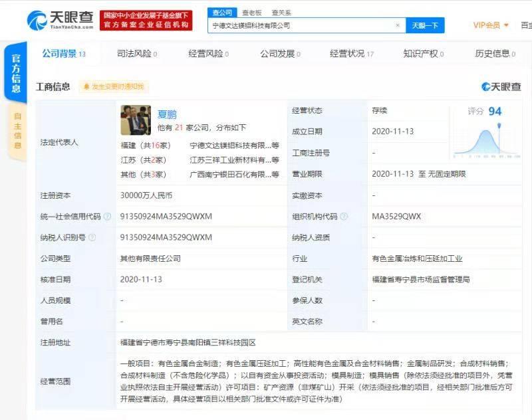This screenshot has height=420, width=532.
Task: Open the 历史信息 tab
Action: click(495, 54)
